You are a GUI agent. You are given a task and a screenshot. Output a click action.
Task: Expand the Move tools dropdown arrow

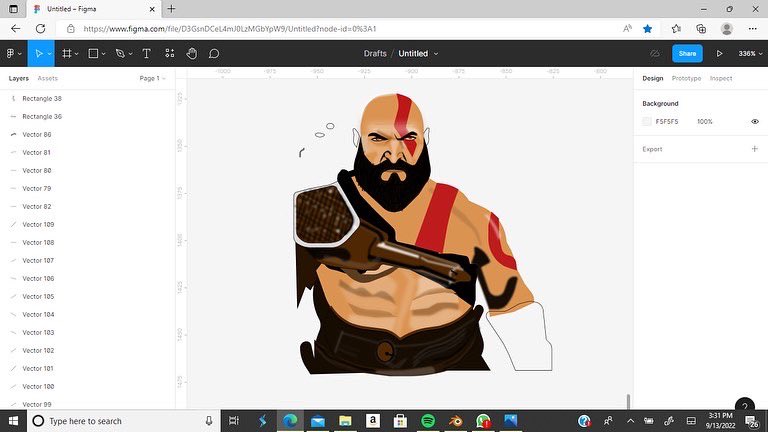pyautogui.click(x=49, y=54)
